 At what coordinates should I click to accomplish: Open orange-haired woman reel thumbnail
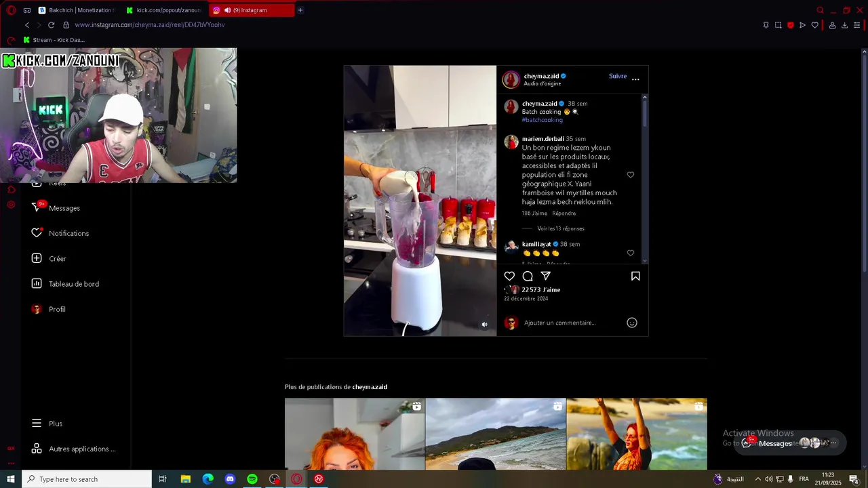click(x=355, y=434)
